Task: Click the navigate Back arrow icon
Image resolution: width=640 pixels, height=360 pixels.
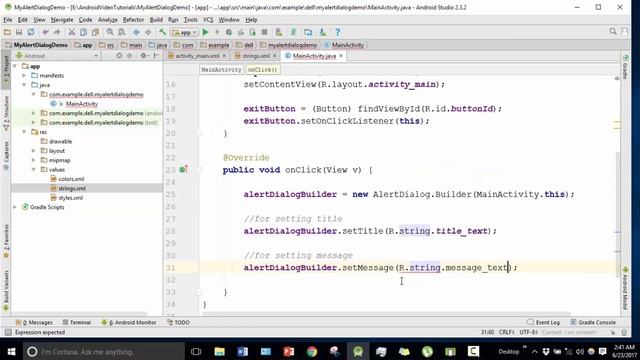Action: click(x=136, y=32)
